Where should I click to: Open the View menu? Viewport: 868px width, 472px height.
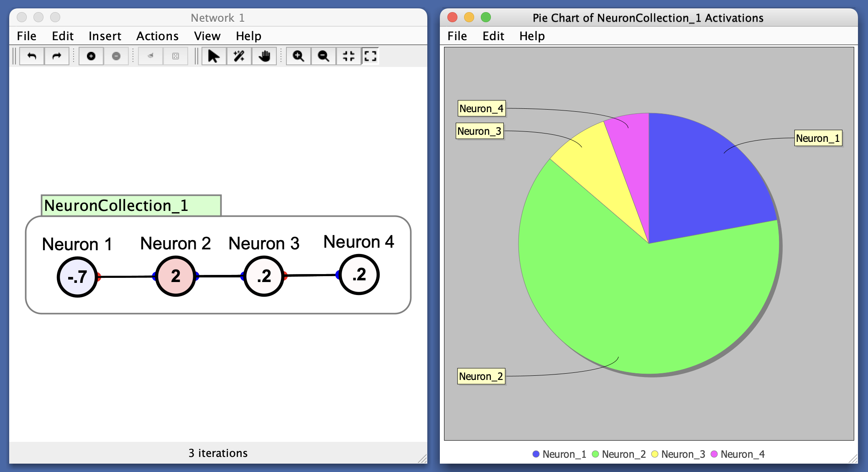207,36
